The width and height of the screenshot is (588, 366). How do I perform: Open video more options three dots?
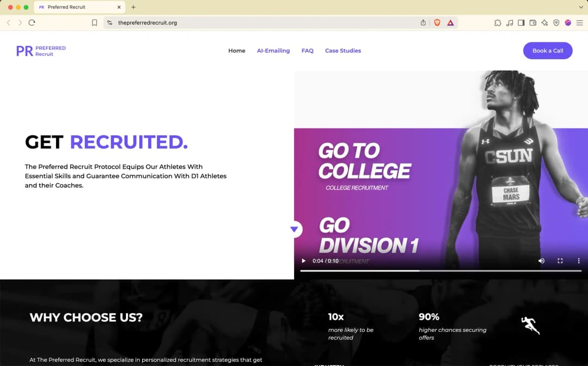[579, 260]
